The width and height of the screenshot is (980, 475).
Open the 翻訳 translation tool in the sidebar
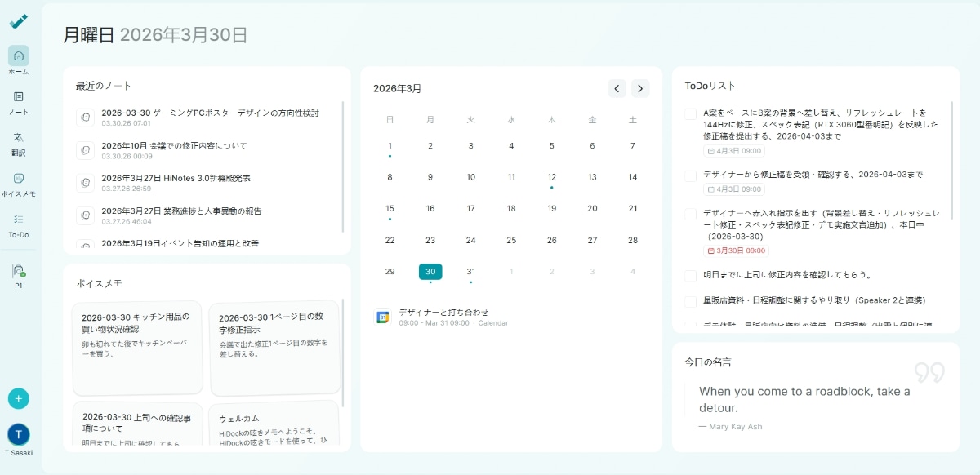[x=18, y=140]
